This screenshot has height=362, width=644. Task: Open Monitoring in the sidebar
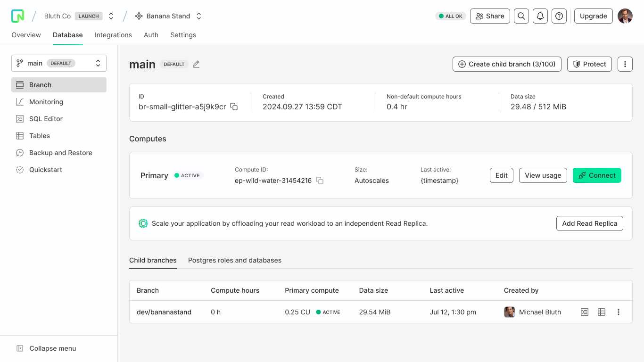46,102
